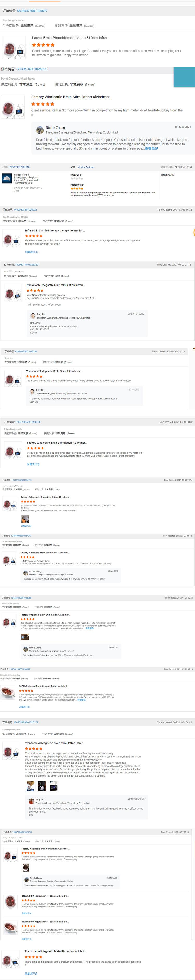
Task: Click 回复该评论 under Infrared 810nm led therapy review
Action: coord(31,252)
